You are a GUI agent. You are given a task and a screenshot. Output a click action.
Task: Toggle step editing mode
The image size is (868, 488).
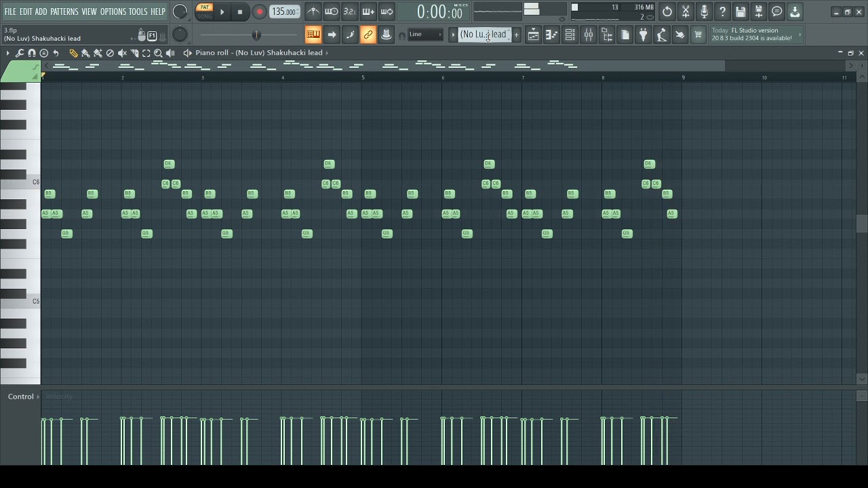[x=350, y=35]
